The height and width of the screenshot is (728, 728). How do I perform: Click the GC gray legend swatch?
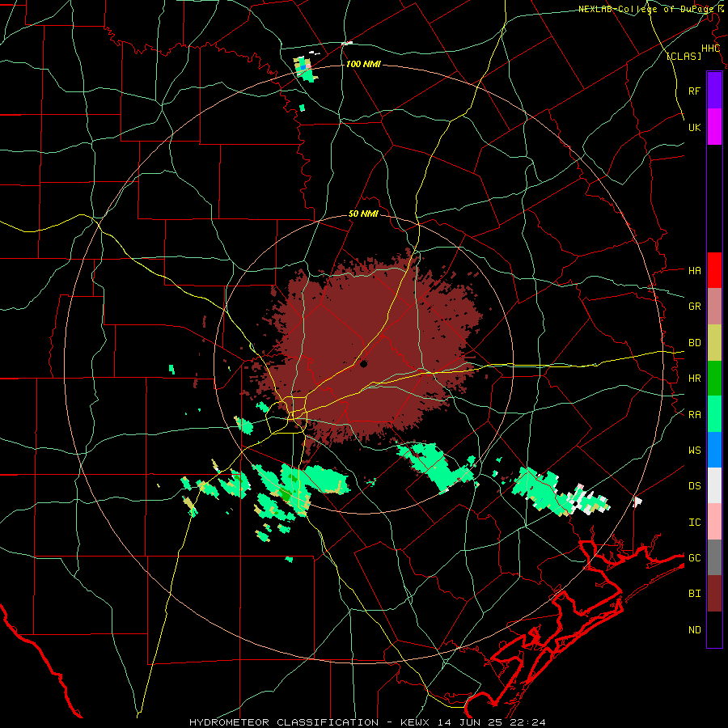(x=714, y=557)
